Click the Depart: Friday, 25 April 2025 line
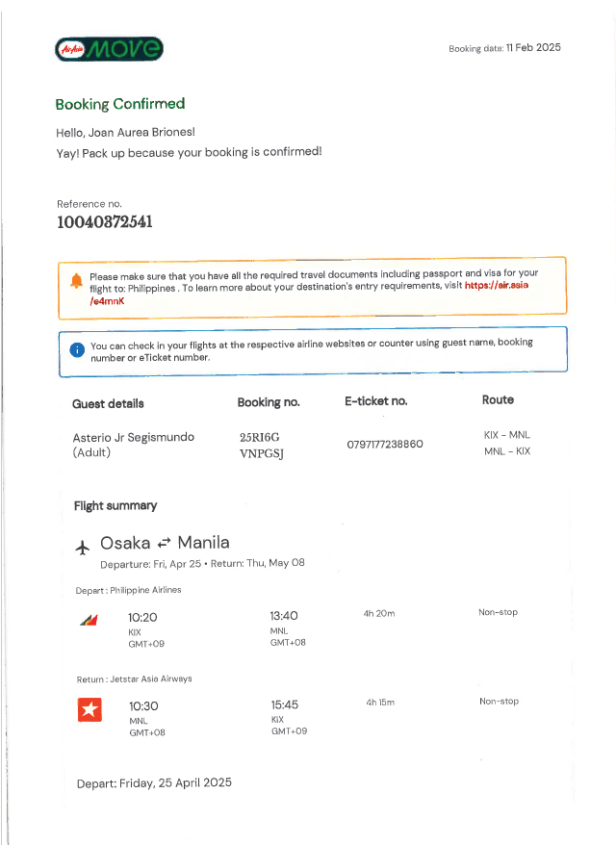 [154, 783]
